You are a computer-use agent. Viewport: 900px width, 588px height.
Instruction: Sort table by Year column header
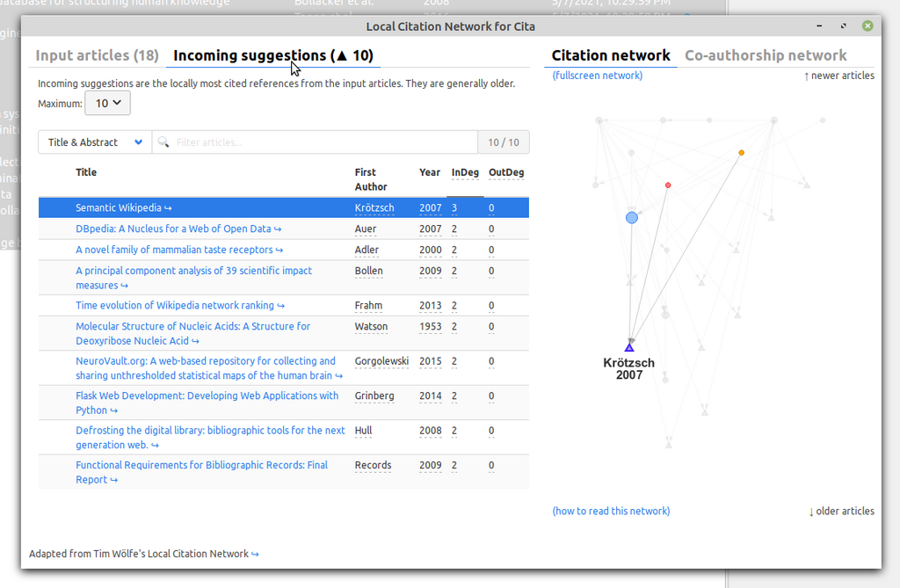click(x=429, y=172)
